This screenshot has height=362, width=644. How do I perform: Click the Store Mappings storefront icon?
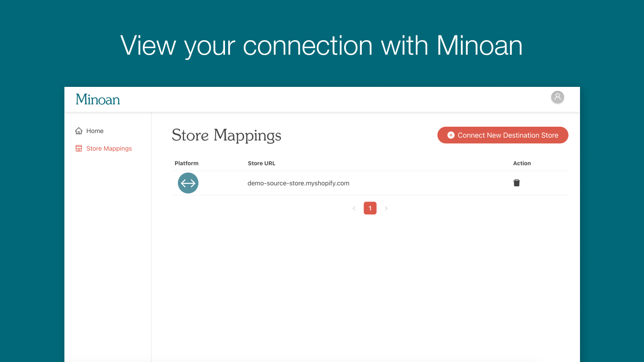coord(79,148)
